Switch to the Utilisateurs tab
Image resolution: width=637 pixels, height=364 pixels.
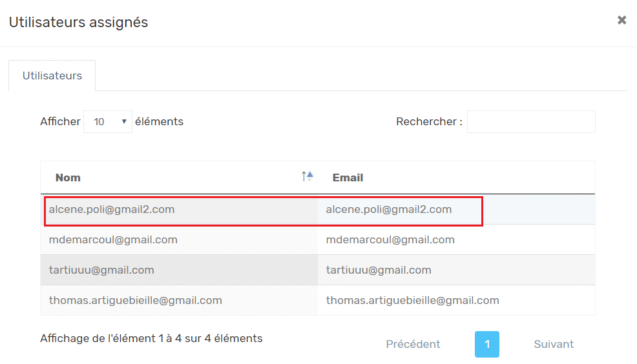tap(52, 76)
